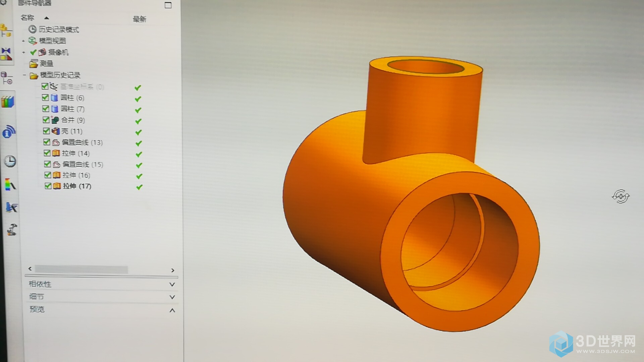The image size is (644, 362).
Task: Uncheck the 拉伸 (14) checkbox
Action: pyautogui.click(x=47, y=153)
